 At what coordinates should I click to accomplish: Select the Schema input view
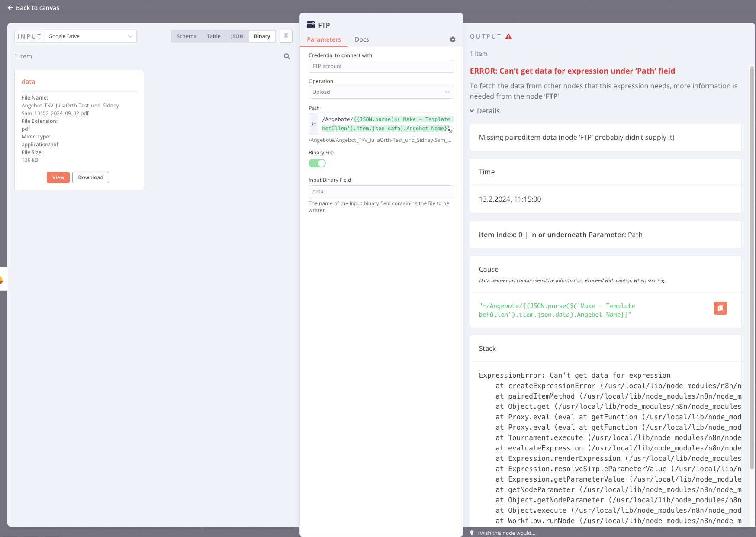click(187, 36)
